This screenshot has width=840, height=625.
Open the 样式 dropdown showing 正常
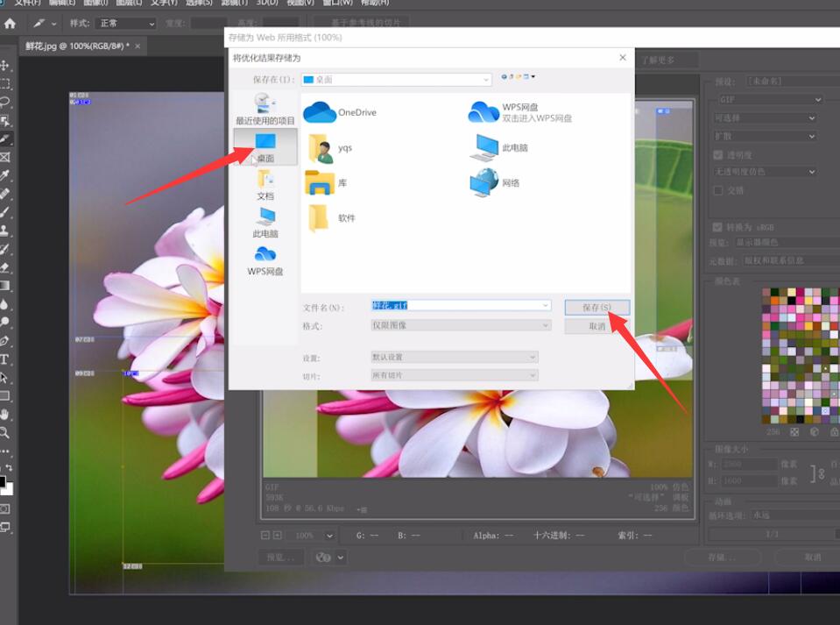[125, 24]
